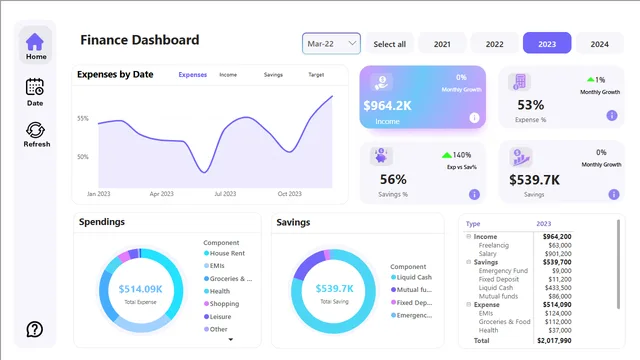Click the Total $2,017,990 row
640x360 pixels.
point(518,340)
